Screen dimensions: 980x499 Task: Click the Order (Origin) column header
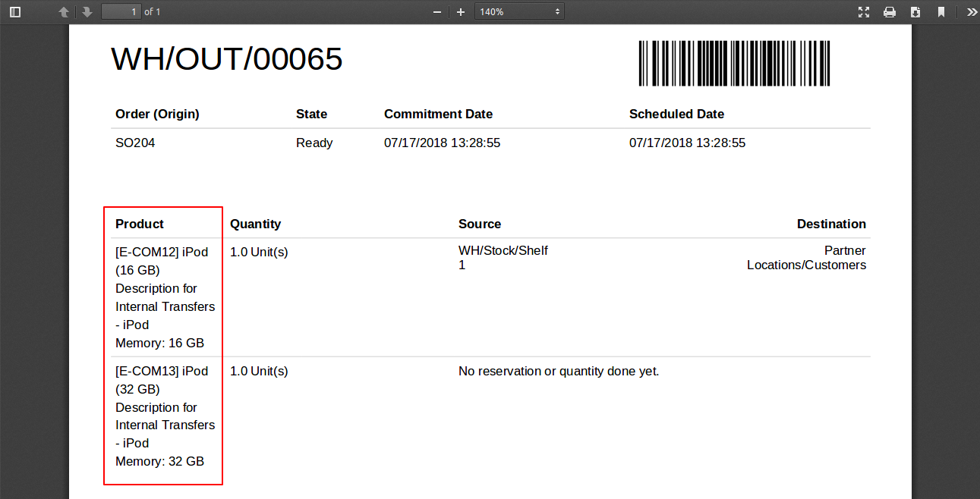click(157, 115)
